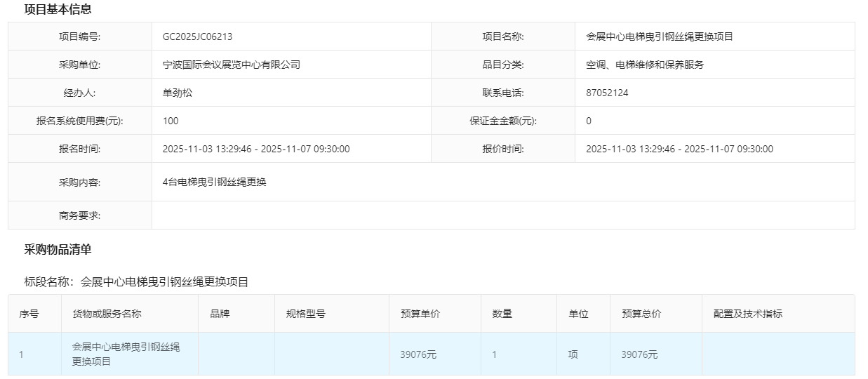Click the 采购物品清单 section heading

tap(58, 250)
